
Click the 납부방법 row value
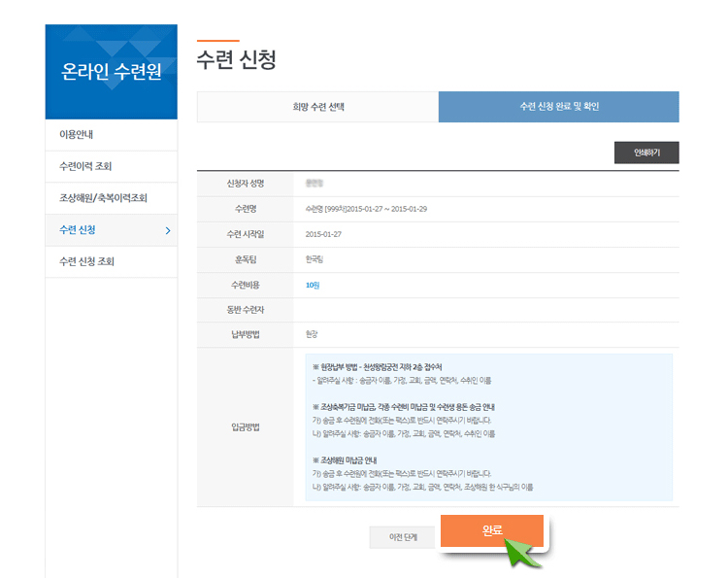[312, 334]
